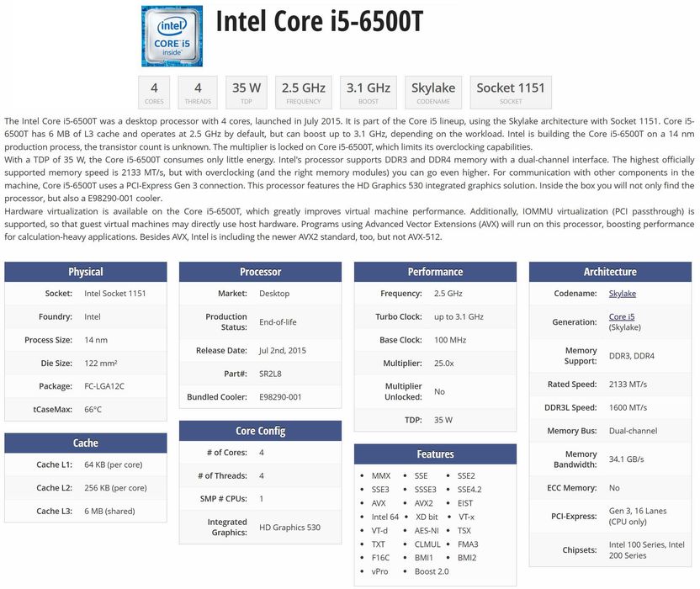Screen dimensions: 700x589
Task: Select the 'E98290-001' bundled cooler value
Action: (280, 397)
